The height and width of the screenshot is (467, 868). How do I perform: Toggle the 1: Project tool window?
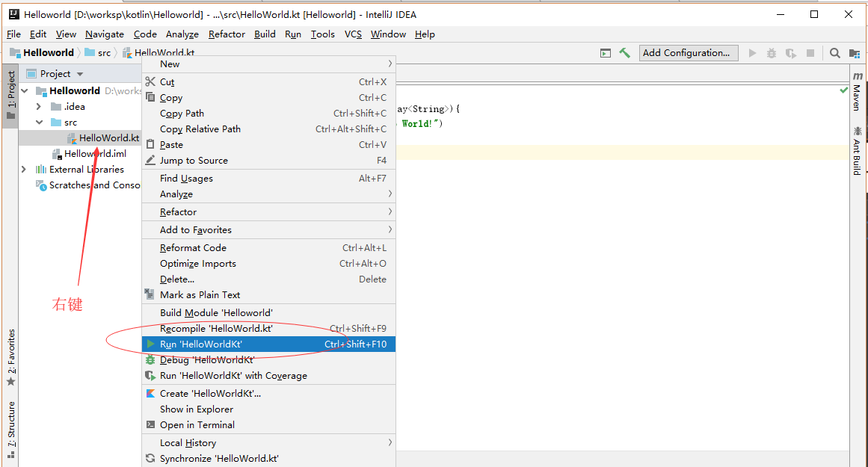coord(10,95)
